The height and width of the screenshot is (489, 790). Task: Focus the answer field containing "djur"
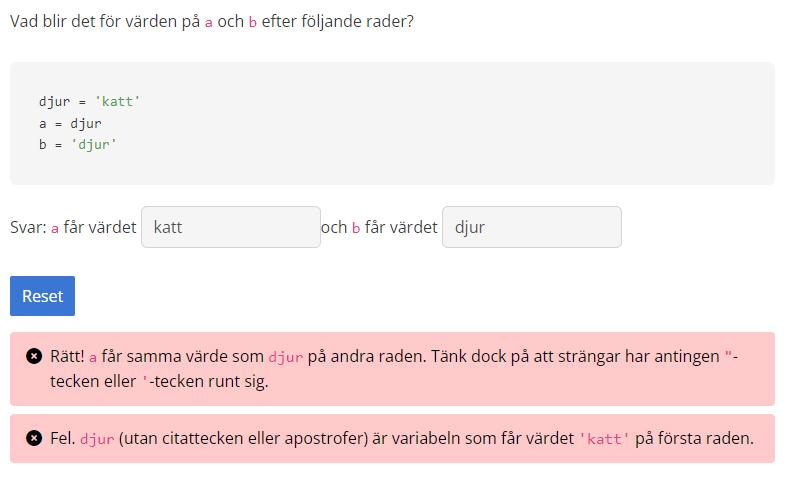[x=531, y=227]
